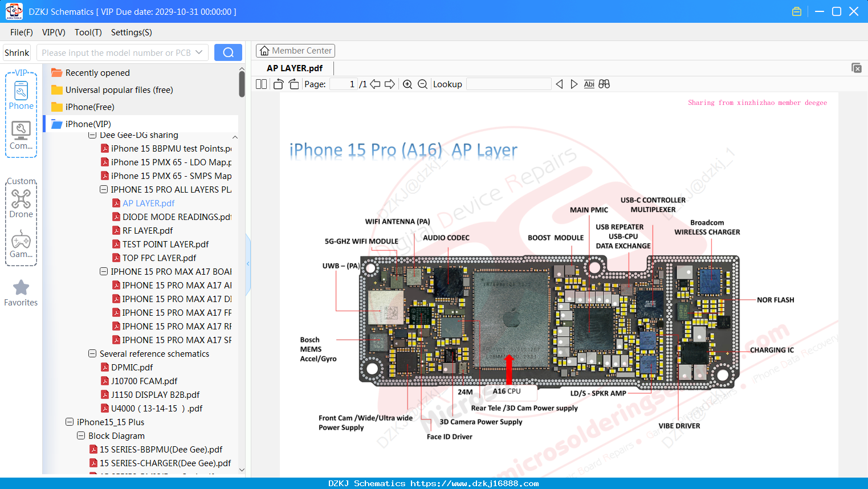Zoom out of the PDF
This screenshot has height=489, width=868.
pos(422,84)
